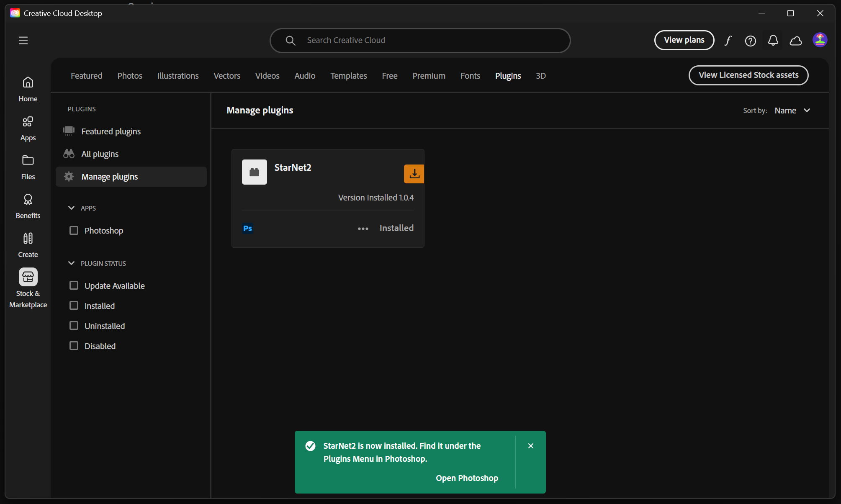Image resolution: width=841 pixels, height=504 pixels.
Task: Check the Update Available filter
Action: 74,285
